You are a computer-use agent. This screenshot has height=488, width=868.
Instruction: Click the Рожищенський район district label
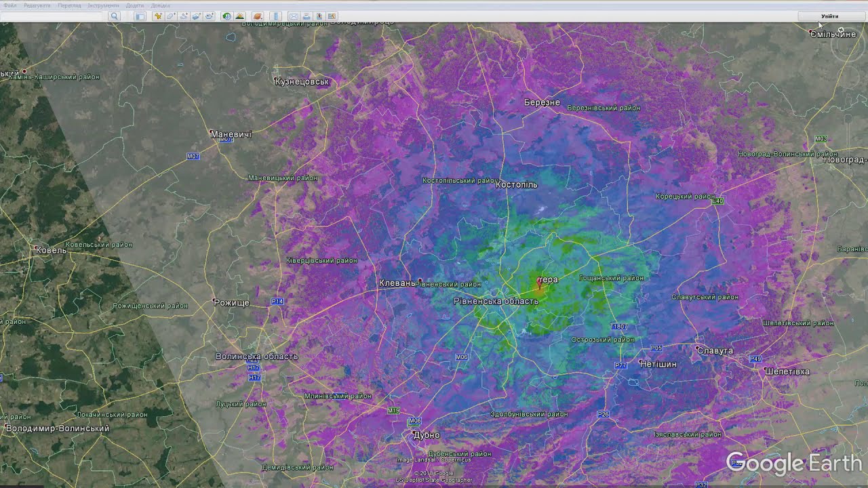pyautogui.click(x=151, y=306)
